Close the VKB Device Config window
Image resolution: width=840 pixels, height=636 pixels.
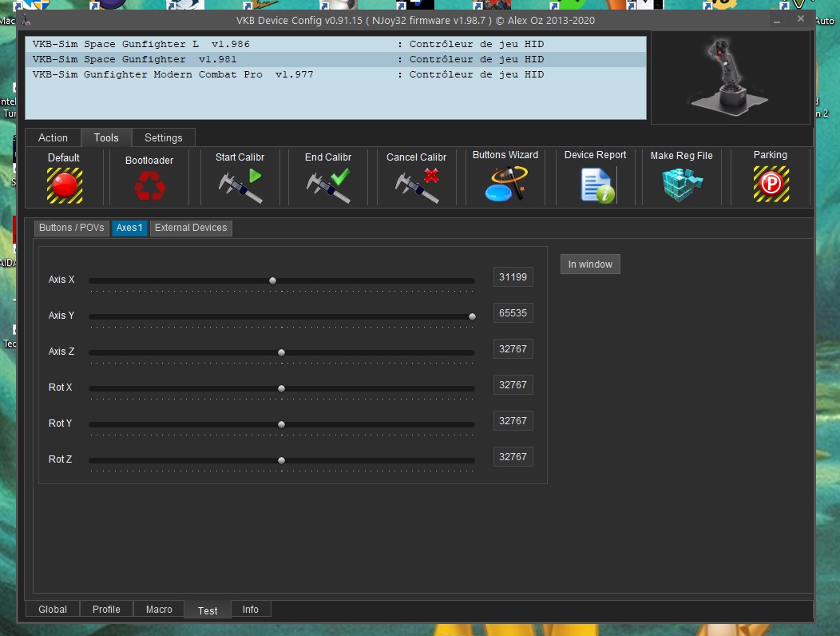(x=800, y=18)
